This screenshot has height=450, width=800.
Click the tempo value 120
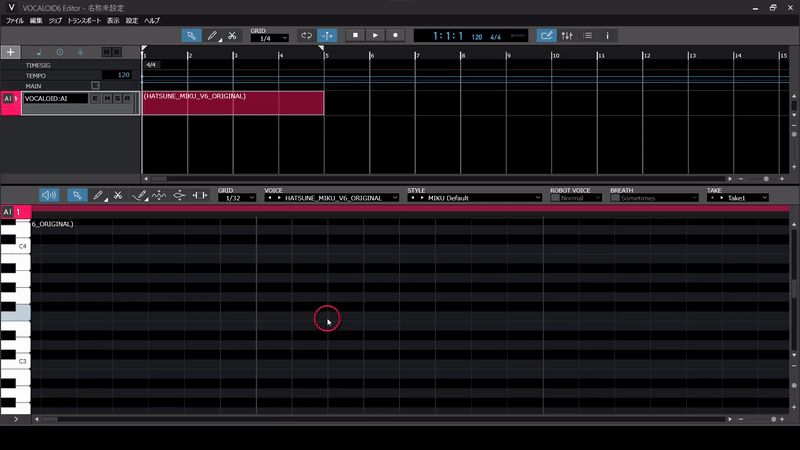(123, 75)
